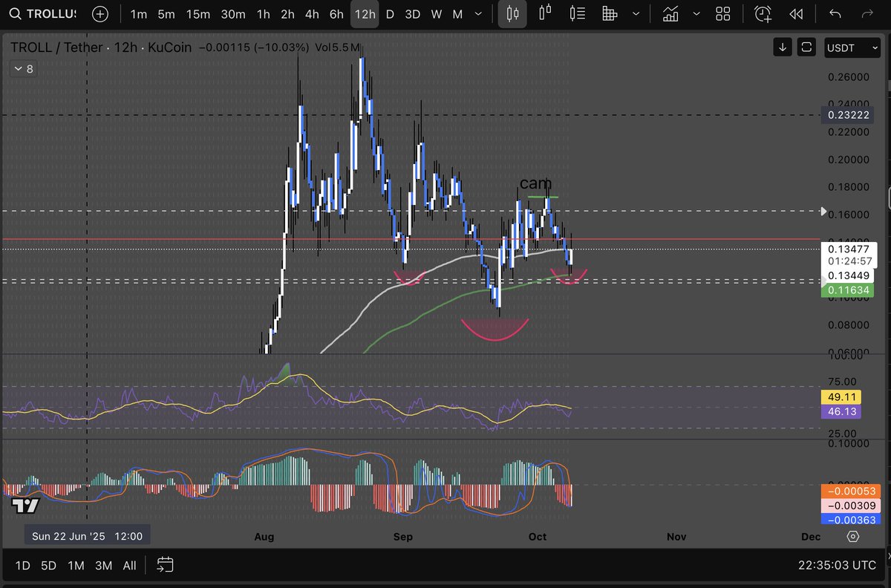Click the purple 46.13 RSI value label

(x=840, y=411)
